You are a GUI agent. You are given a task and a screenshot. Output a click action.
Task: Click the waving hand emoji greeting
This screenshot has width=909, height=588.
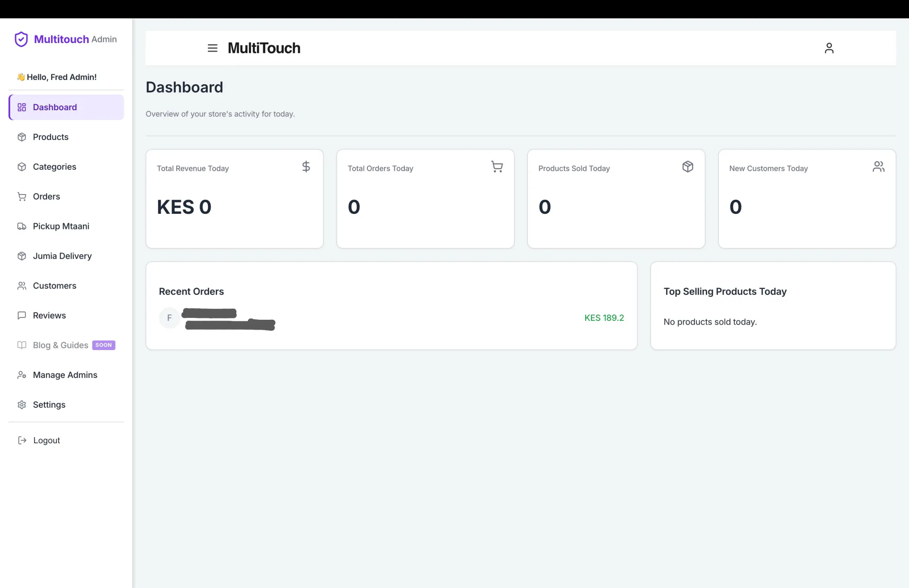click(x=21, y=77)
